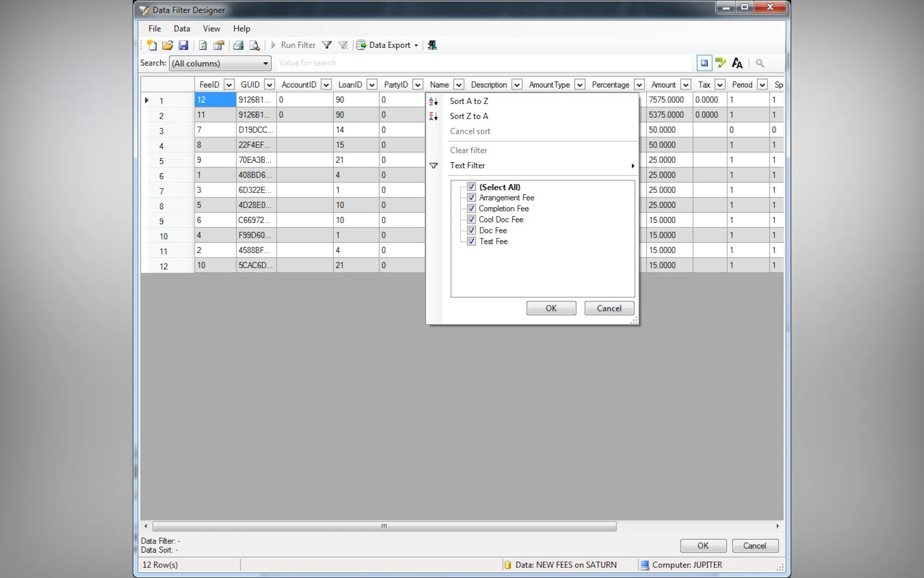Click the horizontal scrollbar thumb

[x=384, y=526]
